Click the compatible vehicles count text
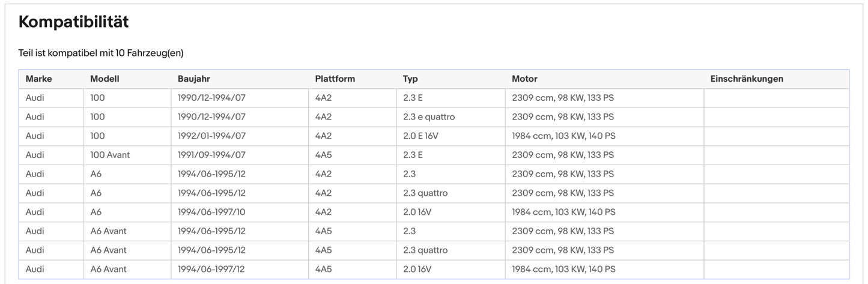Image resolution: width=868 pixels, height=284 pixels. [101, 53]
